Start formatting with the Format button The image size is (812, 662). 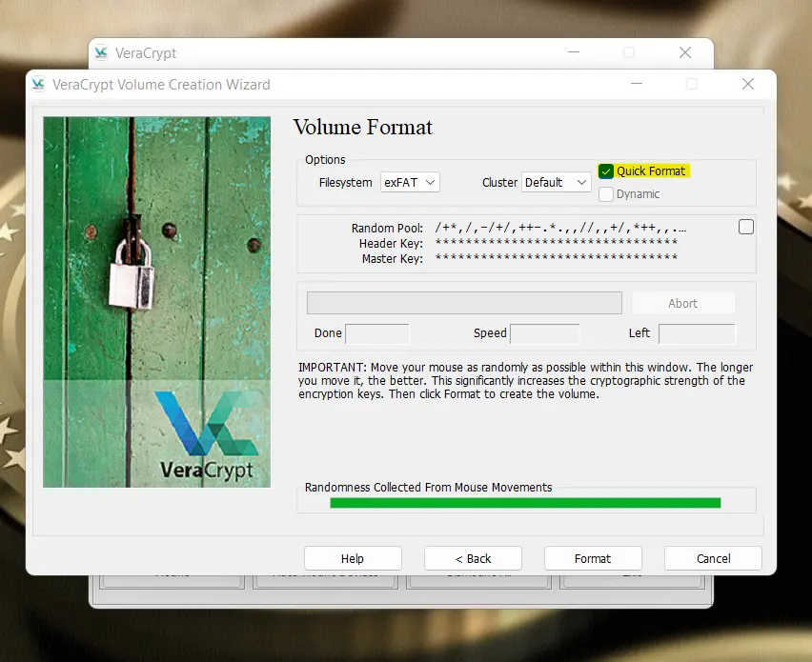coord(593,558)
